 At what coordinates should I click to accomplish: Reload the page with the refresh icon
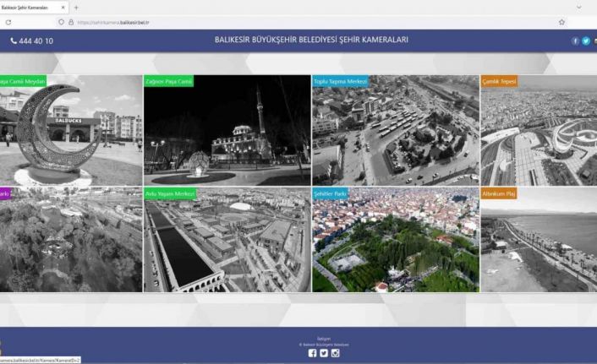coord(8,22)
